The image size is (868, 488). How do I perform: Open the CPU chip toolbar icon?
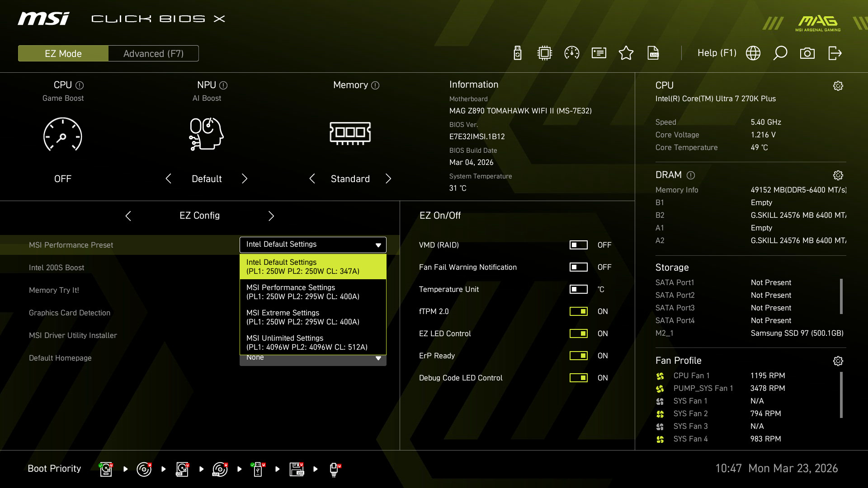coord(544,53)
